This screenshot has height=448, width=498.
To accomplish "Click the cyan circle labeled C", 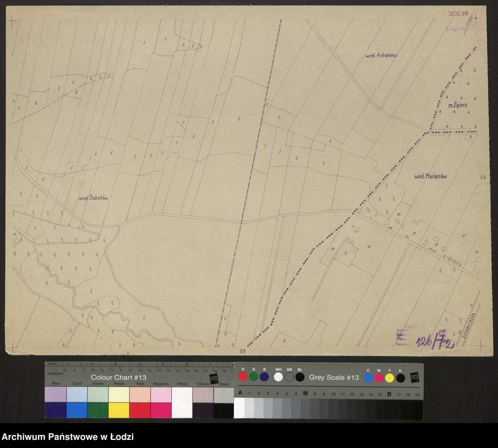I will pyautogui.click(x=369, y=378).
